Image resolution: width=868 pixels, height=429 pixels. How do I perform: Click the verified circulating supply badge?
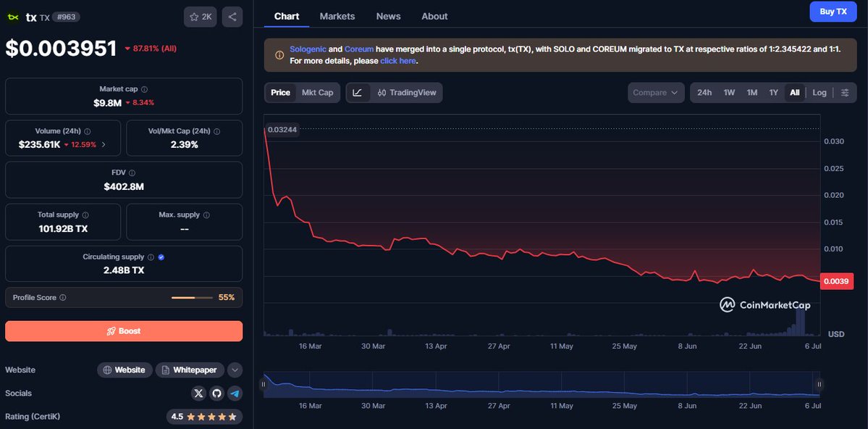click(161, 257)
